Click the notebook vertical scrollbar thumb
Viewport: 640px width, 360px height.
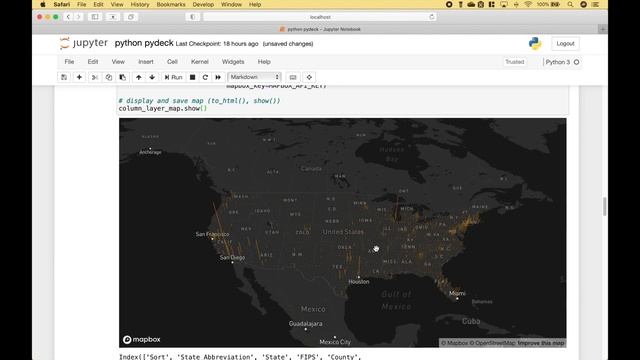604,207
